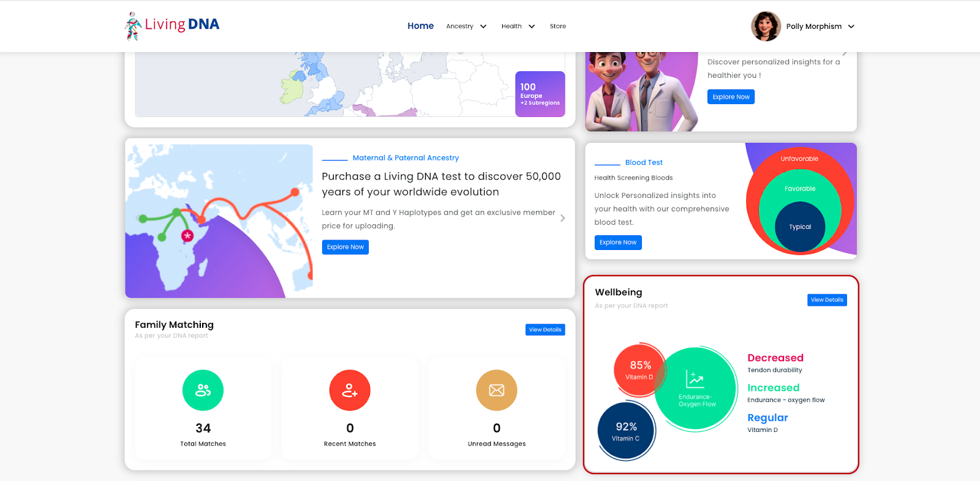This screenshot has width=980, height=481.
Task: Click the Endurance-Oxygen Flow chart icon
Action: click(695, 379)
